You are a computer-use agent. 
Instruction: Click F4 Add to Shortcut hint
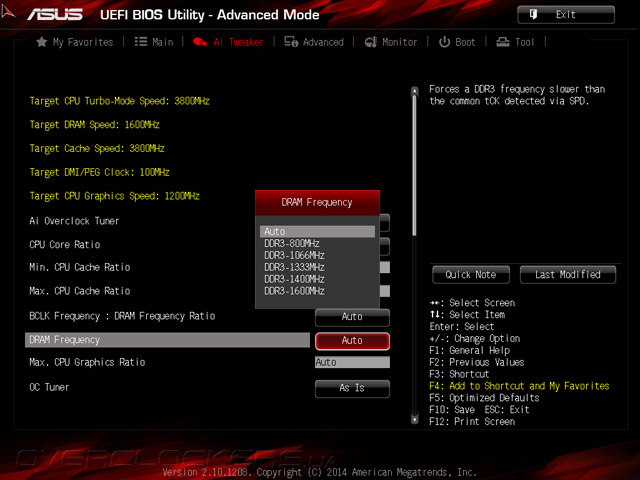click(519, 386)
